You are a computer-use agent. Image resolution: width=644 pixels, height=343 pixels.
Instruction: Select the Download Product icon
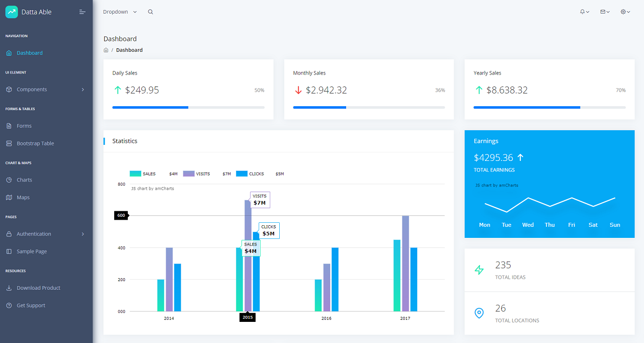click(x=9, y=288)
